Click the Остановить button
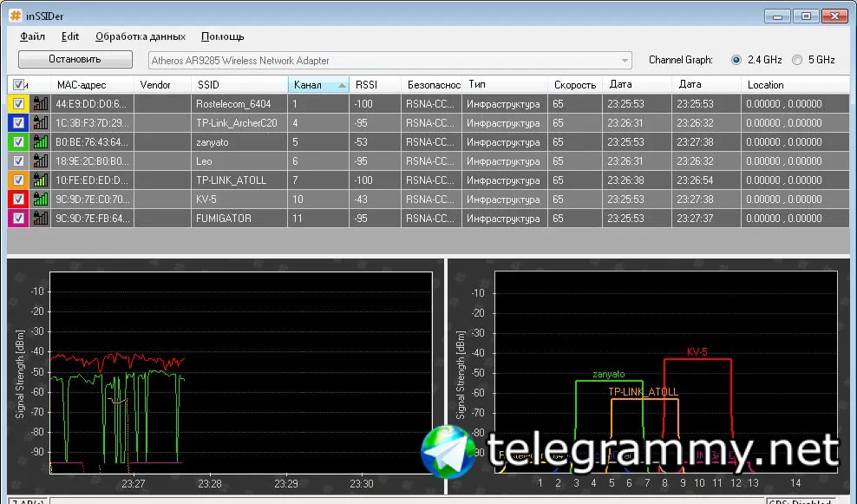The width and height of the screenshot is (857, 504). pos(75,59)
